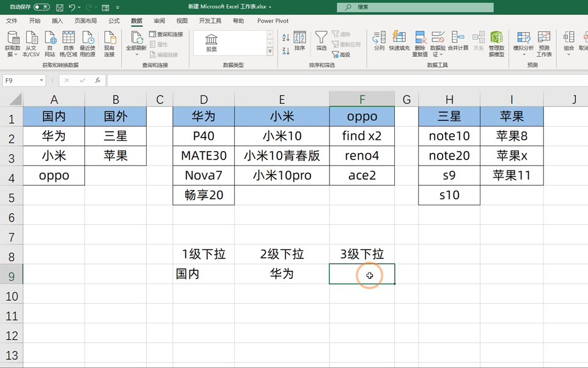Switch to the 开始 Home tab
588x368 pixels.
pyautogui.click(x=34, y=21)
